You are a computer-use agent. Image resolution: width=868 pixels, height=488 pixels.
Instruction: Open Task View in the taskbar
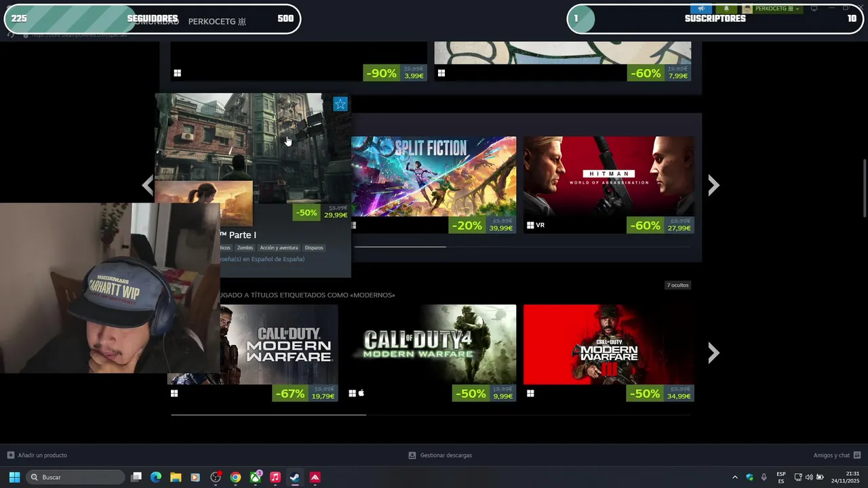click(x=136, y=477)
